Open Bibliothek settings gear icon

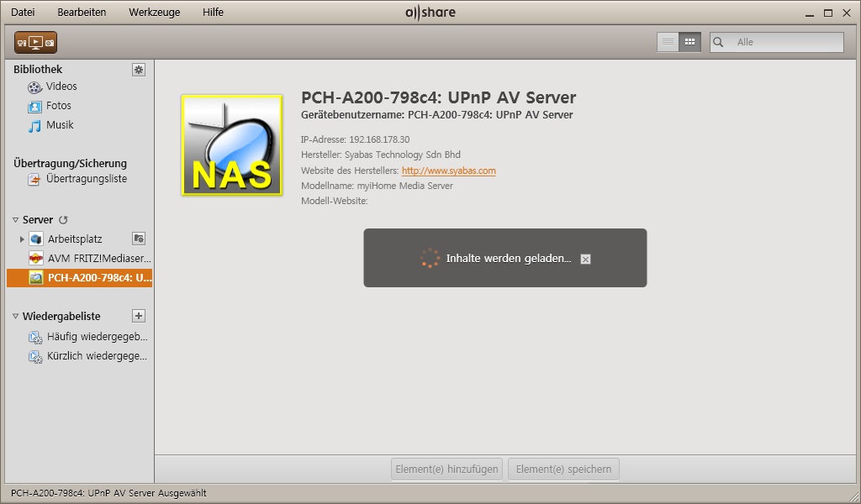click(x=139, y=70)
